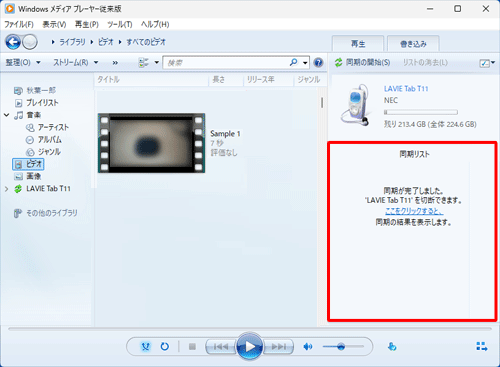Viewport: 500px width, 367px height.
Task: Click the ここをクリックすると link
Action: [414, 211]
